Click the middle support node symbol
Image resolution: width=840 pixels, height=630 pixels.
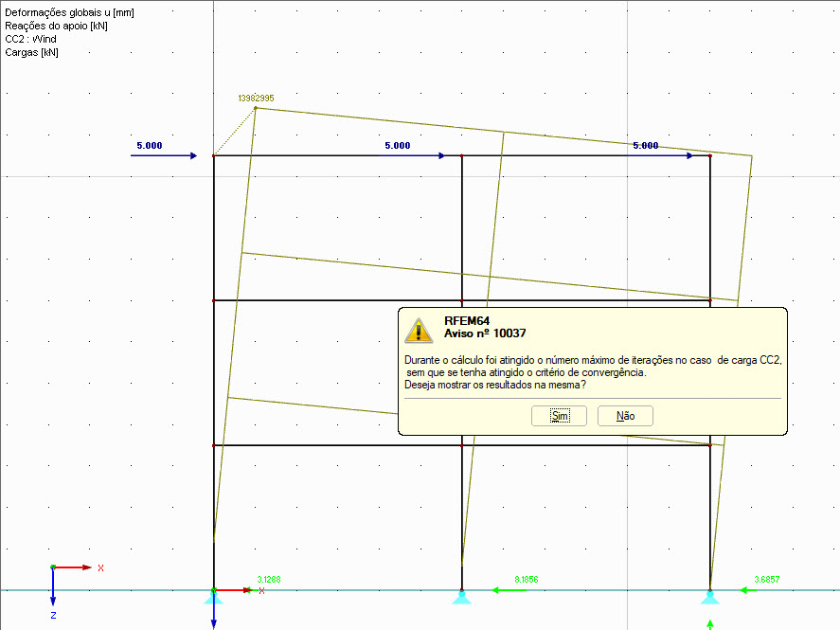click(462, 596)
